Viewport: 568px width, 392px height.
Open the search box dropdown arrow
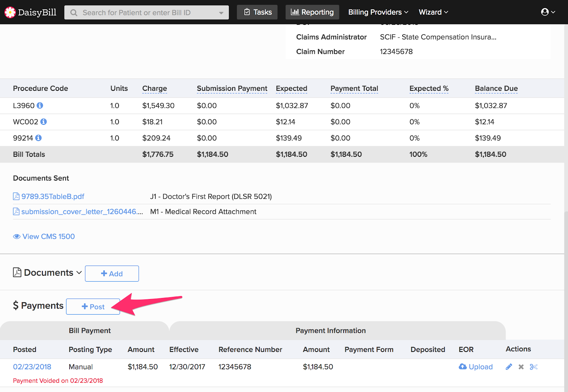221,13
